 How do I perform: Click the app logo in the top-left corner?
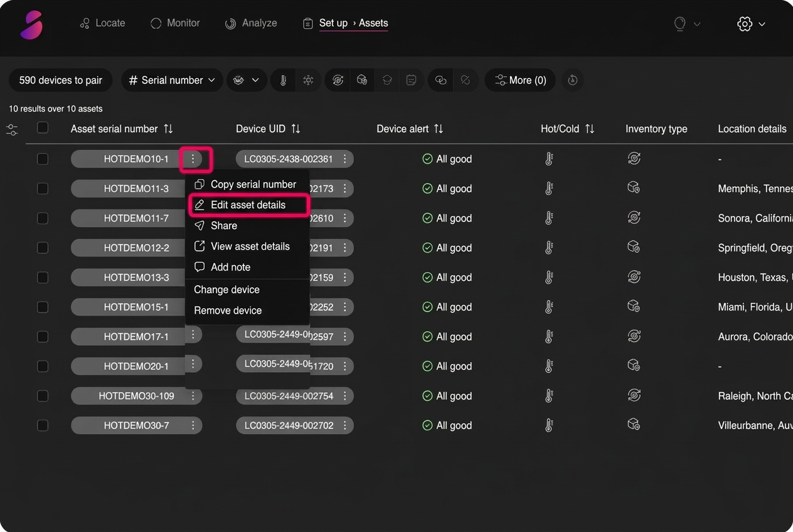pos(31,25)
